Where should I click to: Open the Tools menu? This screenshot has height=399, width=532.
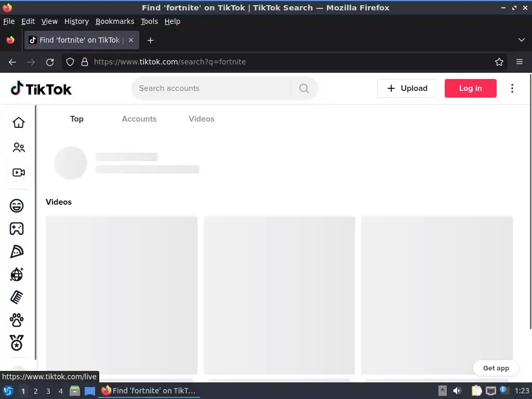point(149,21)
